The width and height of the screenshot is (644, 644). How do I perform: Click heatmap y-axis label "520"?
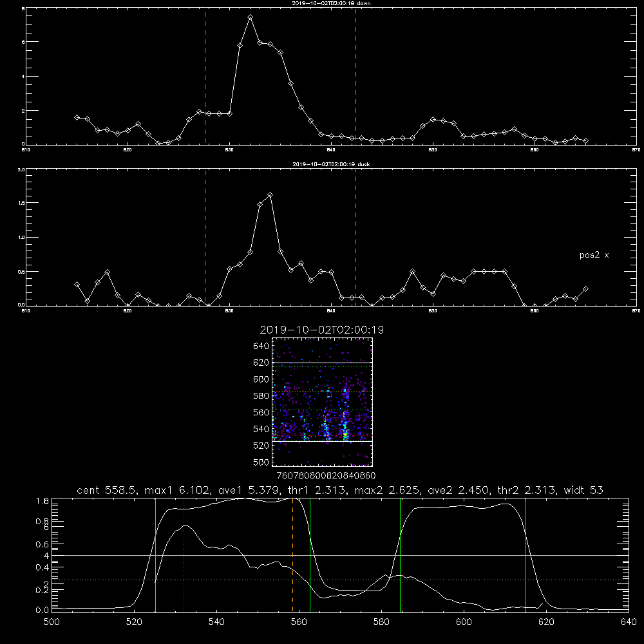(261, 445)
